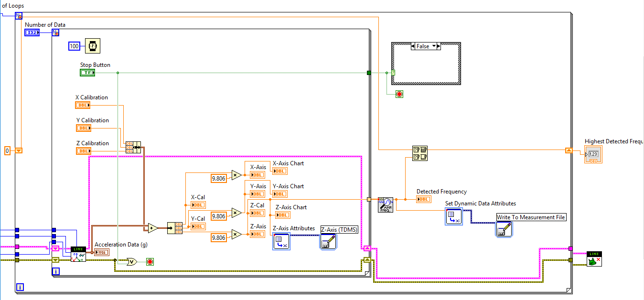Select the middle 9.806 multiplier constant
The height and width of the screenshot is (300, 644).
[x=219, y=216]
